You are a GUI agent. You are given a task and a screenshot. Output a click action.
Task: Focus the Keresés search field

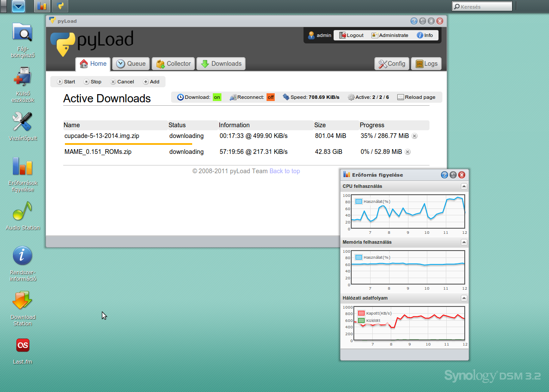click(482, 6)
